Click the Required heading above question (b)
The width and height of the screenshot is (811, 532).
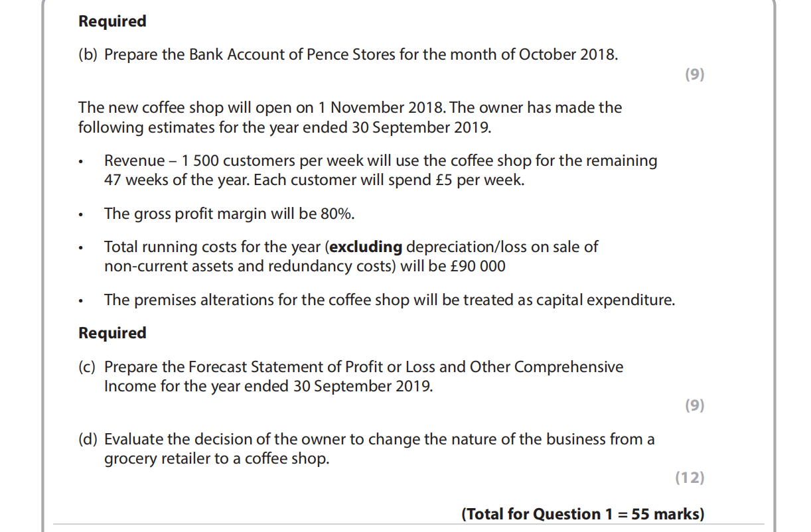tap(112, 21)
